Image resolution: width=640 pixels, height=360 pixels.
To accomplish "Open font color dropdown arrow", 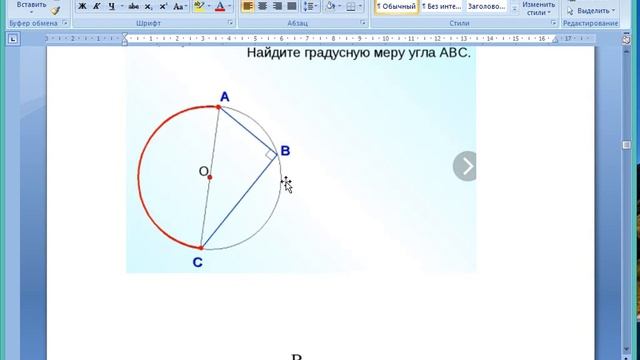I will pyautogui.click(x=229, y=6).
